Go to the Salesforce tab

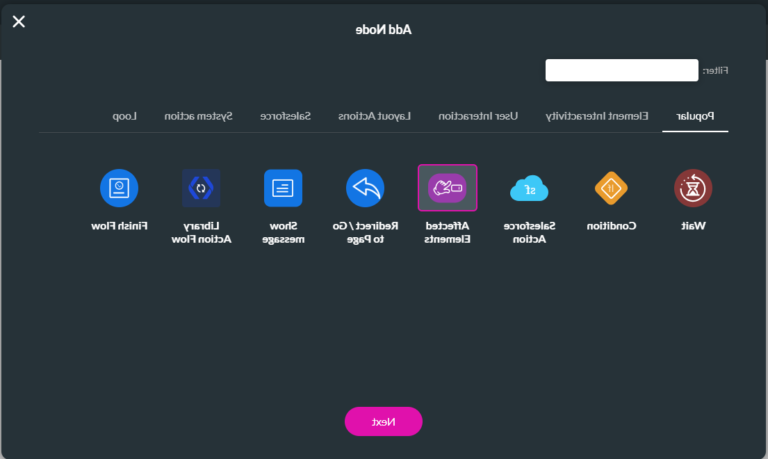286,117
